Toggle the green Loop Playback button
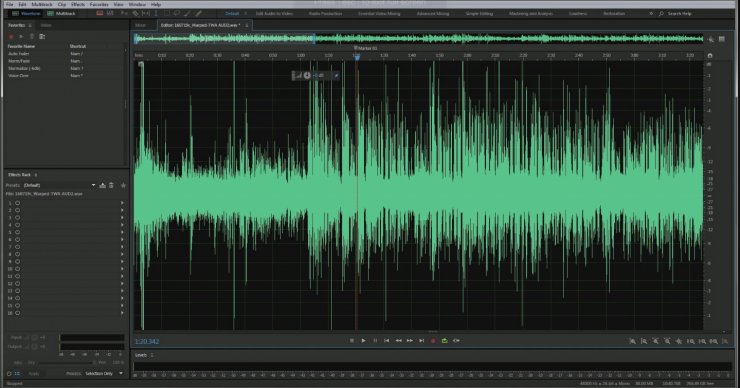Image resolution: width=740 pixels, height=388 pixels. pyautogui.click(x=445, y=340)
